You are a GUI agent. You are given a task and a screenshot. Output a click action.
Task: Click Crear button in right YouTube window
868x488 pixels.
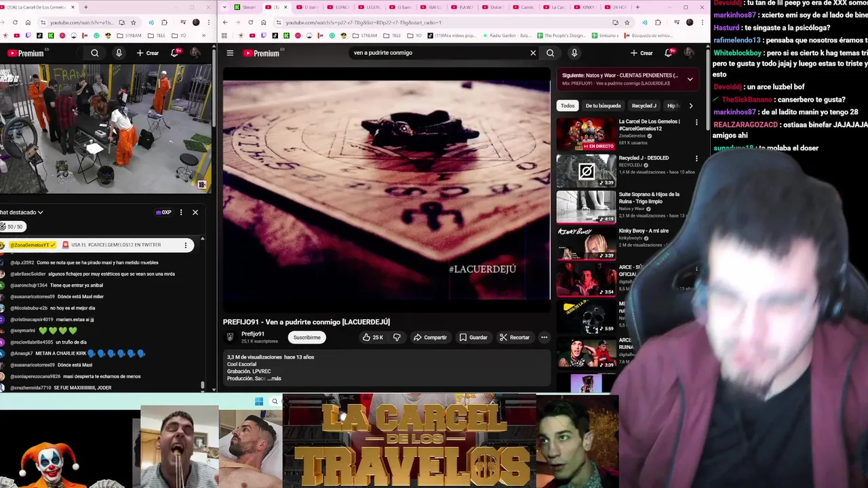click(x=642, y=53)
